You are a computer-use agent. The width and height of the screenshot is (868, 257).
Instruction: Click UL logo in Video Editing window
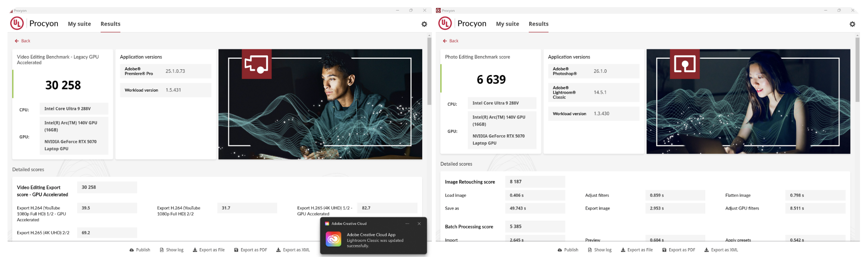click(17, 24)
